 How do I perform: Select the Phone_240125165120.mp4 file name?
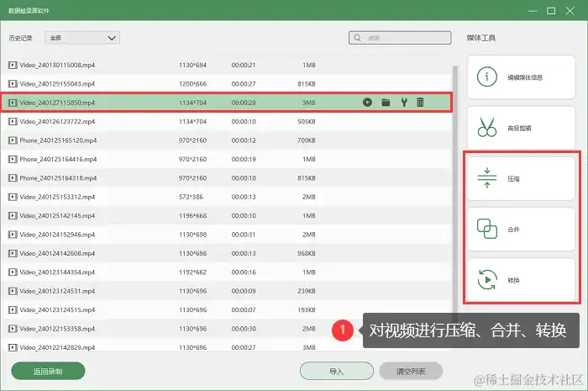coord(58,140)
